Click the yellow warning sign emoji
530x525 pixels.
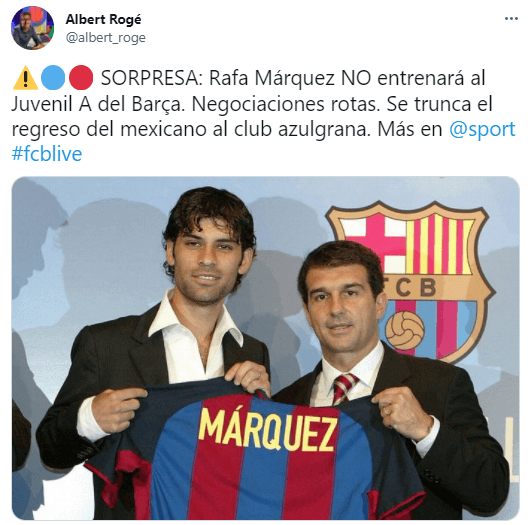point(25,78)
